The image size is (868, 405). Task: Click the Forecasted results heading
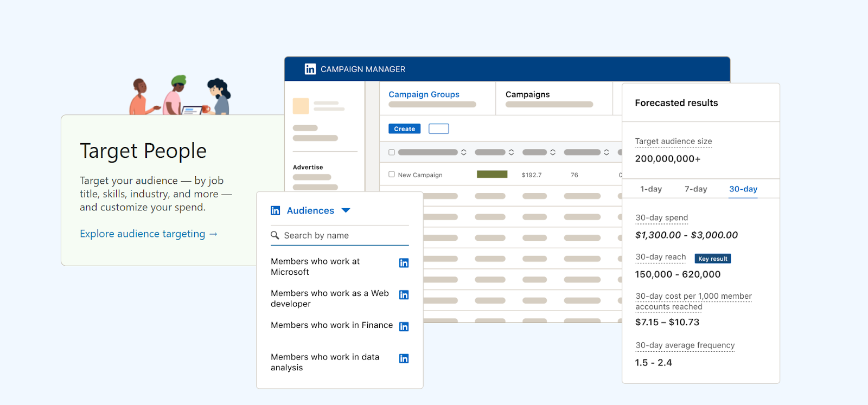pos(676,103)
